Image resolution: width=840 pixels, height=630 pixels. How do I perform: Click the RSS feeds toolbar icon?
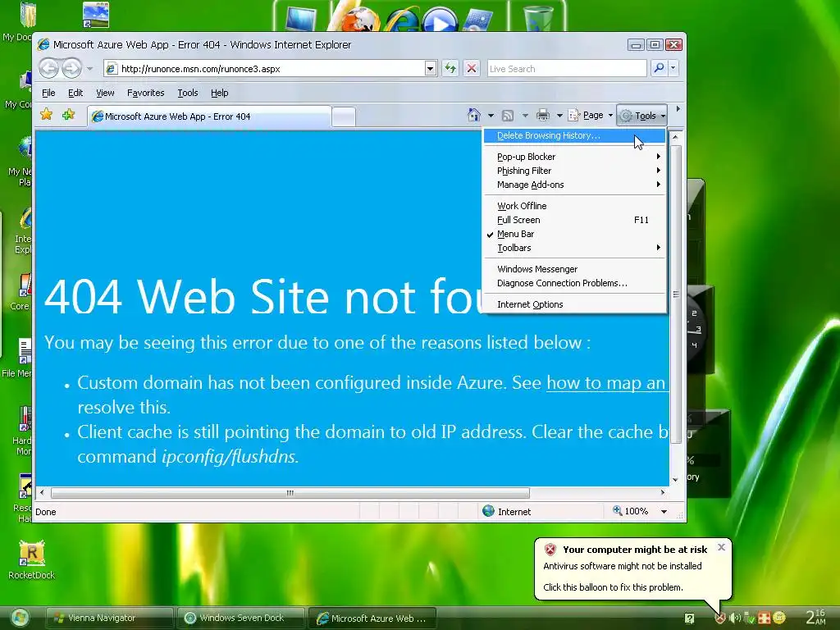pos(507,115)
